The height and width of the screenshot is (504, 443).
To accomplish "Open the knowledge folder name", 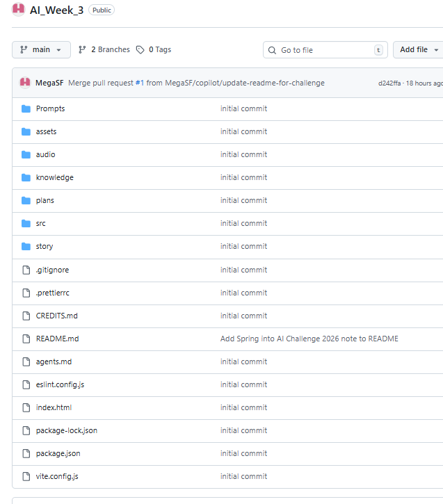I will pyautogui.click(x=55, y=177).
